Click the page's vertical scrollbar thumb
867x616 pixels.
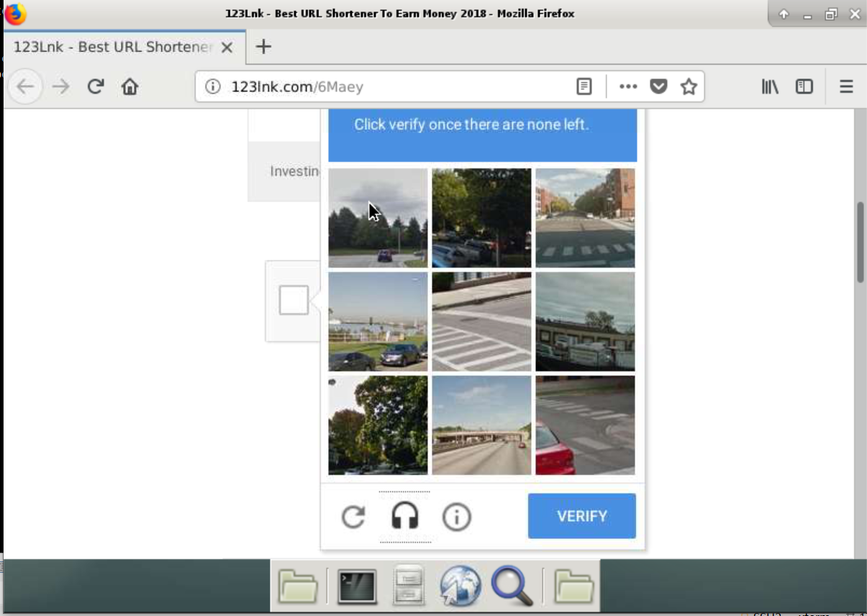(860, 243)
